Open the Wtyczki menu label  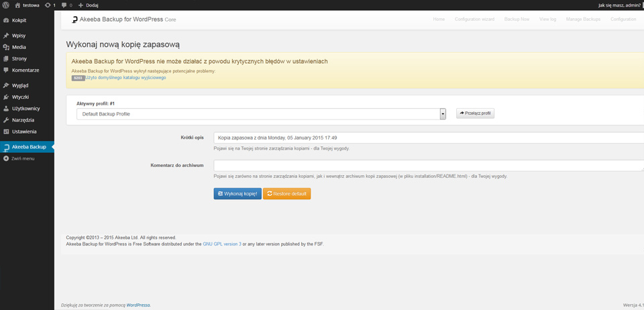pyautogui.click(x=21, y=97)
